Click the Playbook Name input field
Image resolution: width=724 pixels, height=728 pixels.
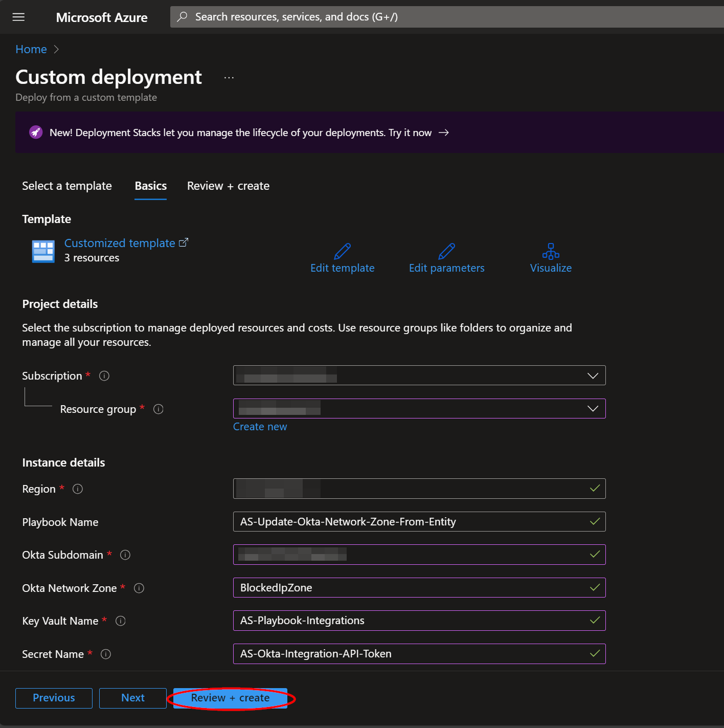pos(419,522)
